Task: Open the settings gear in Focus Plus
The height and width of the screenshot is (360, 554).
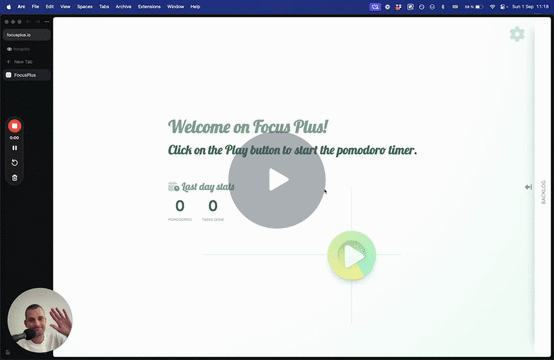Action: [x=517, y=34]
